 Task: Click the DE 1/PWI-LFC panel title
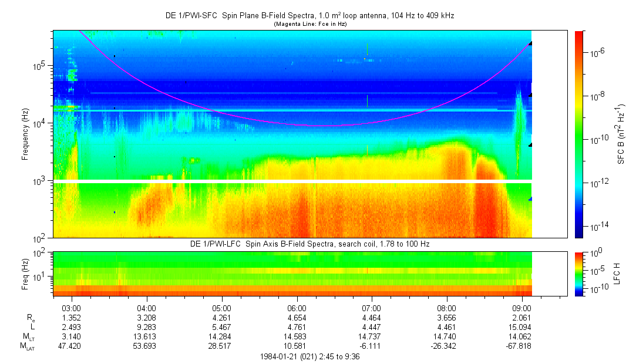click(309, 244)
